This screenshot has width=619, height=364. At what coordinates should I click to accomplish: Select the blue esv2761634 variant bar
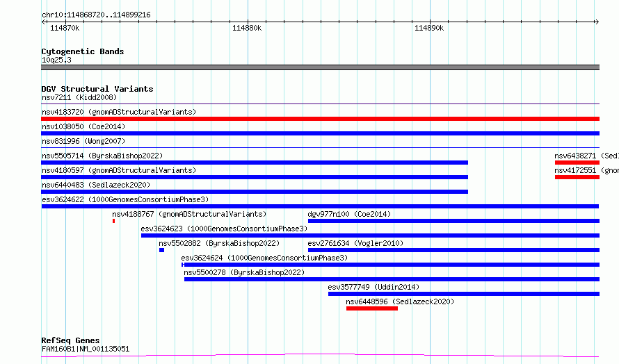pyautogui.click(x=453, y=250)
